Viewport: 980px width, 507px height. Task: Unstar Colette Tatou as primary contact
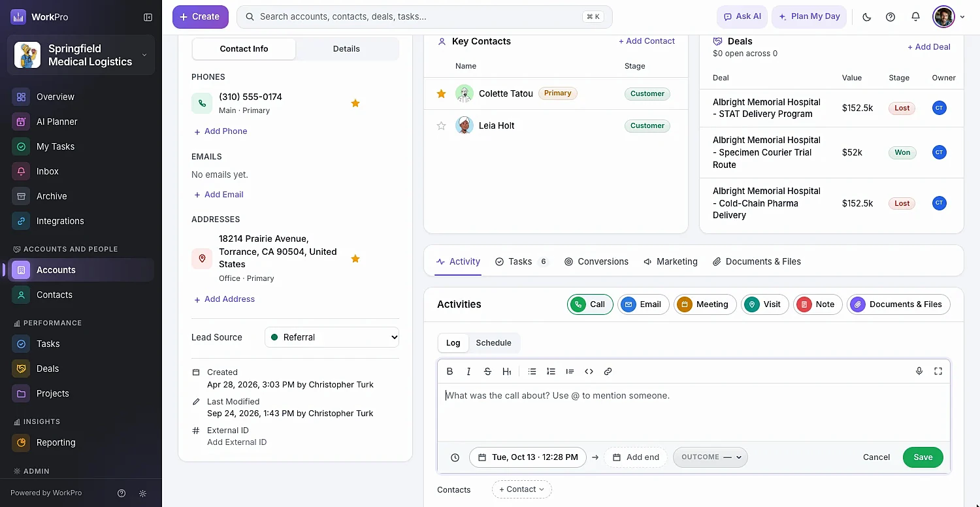(x=441, y=93)
